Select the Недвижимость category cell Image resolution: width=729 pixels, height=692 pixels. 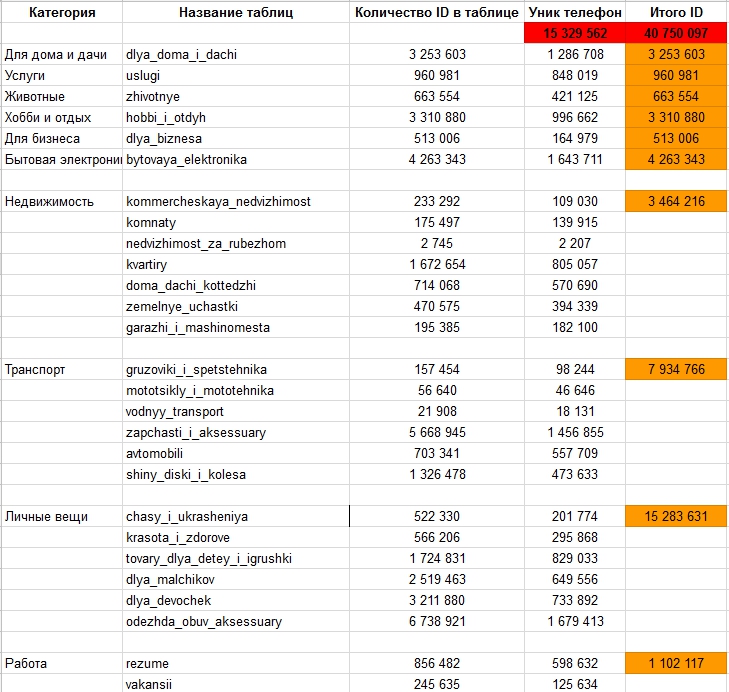pos(62,201)
